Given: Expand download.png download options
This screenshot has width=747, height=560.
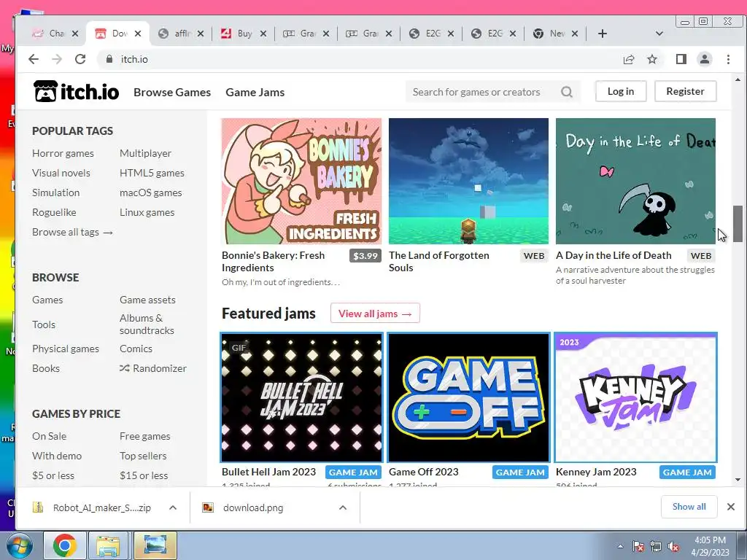Looking at the screenshot, I should click(x=343, y=507).
